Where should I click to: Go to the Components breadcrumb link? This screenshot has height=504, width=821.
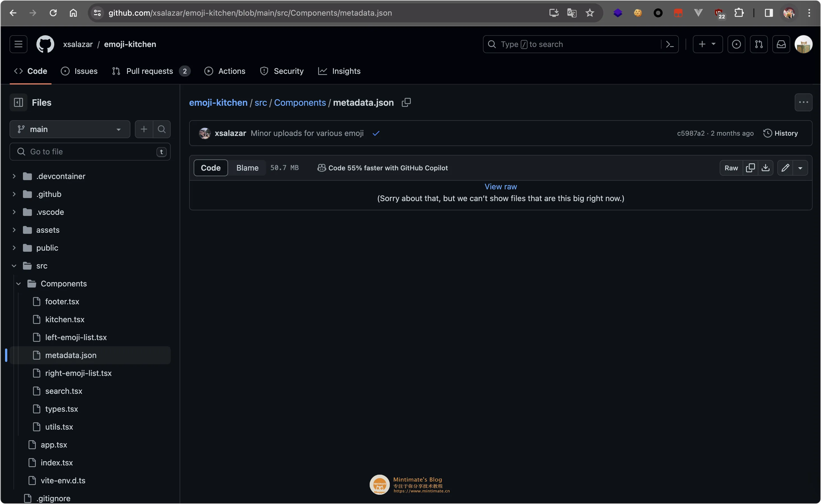click(x=300, y=102)
